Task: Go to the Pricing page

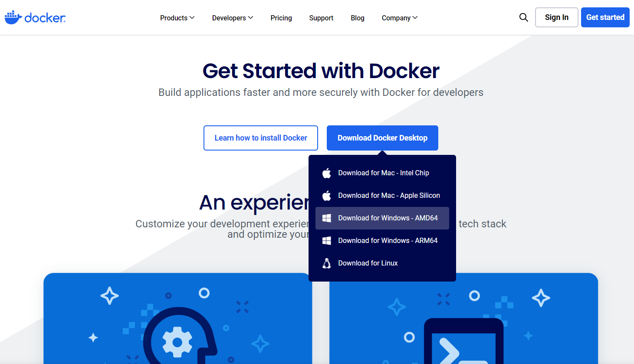Action: [x=281, y=18]
